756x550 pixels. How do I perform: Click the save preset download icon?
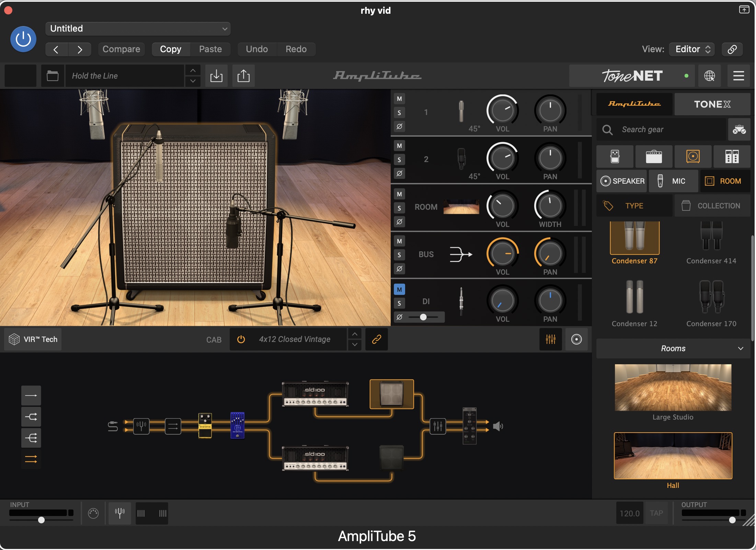[216, 76]
